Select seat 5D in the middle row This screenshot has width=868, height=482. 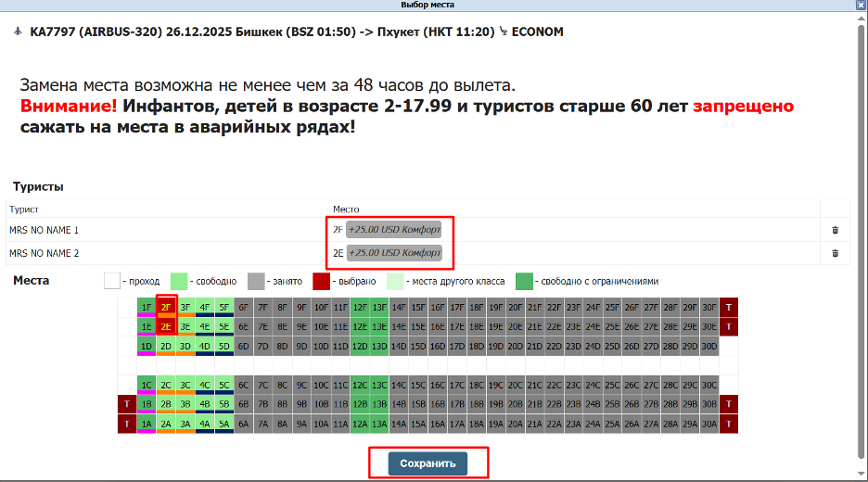tap(224, 346)
